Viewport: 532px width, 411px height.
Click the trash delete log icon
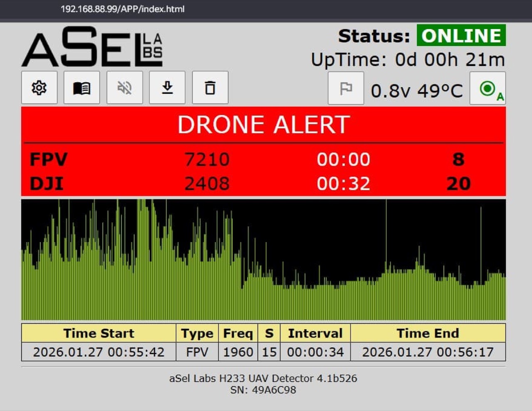click(210, 88)
